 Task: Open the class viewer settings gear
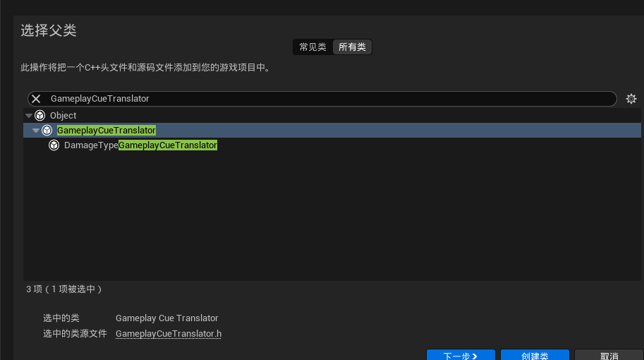(x=631, y=99)
